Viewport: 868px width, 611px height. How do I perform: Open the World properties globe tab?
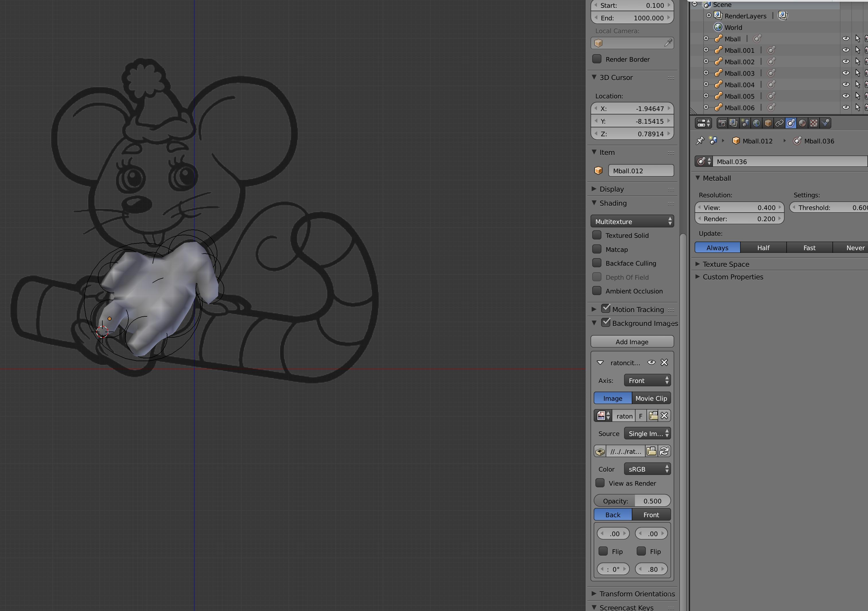[x=756, y=123]
